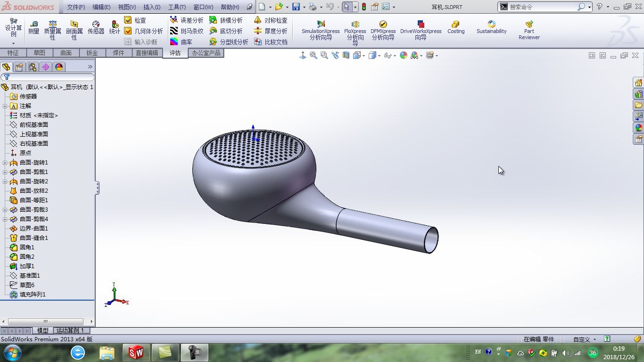Open the 插入(I) menu
The width and height of the screenshot is (644, 362).
(151, 7)
